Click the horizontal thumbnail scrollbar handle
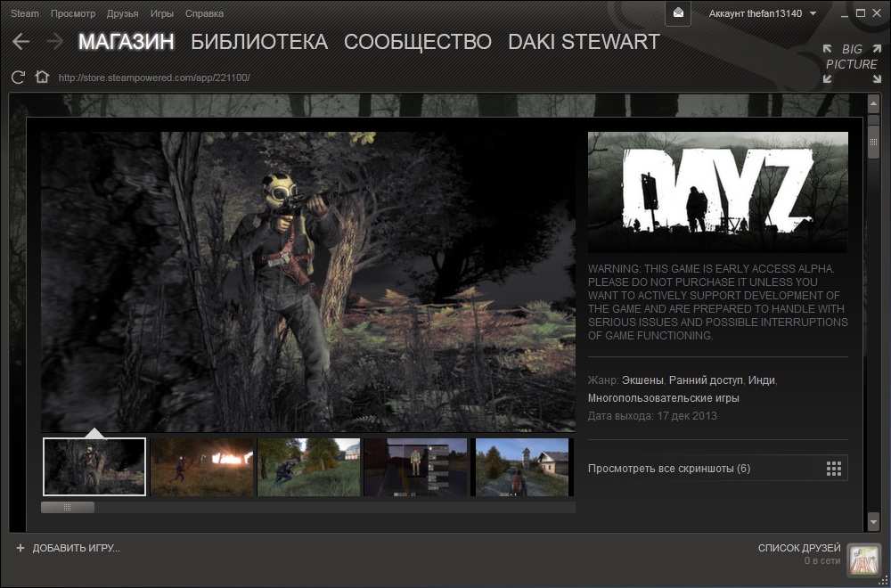Screen dimensions: 891x588 [x=68, y=507]
